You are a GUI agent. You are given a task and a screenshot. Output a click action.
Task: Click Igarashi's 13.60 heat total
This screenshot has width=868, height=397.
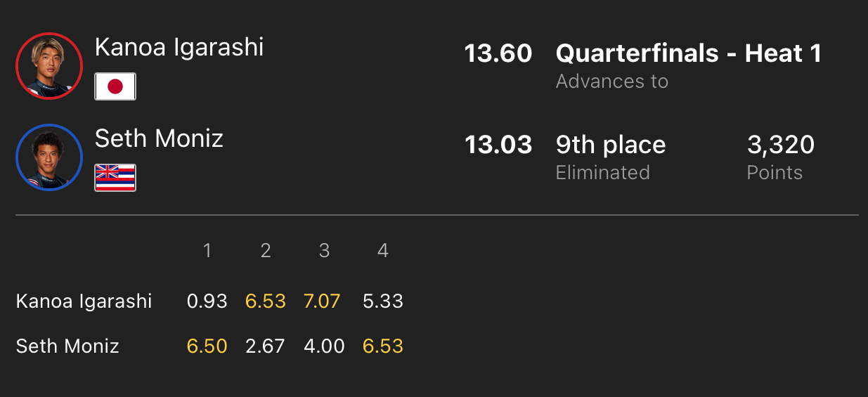[498, 53]
